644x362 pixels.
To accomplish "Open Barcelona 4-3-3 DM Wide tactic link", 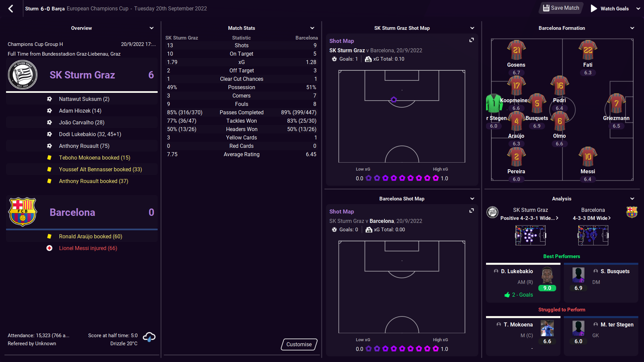I will 592,218.
